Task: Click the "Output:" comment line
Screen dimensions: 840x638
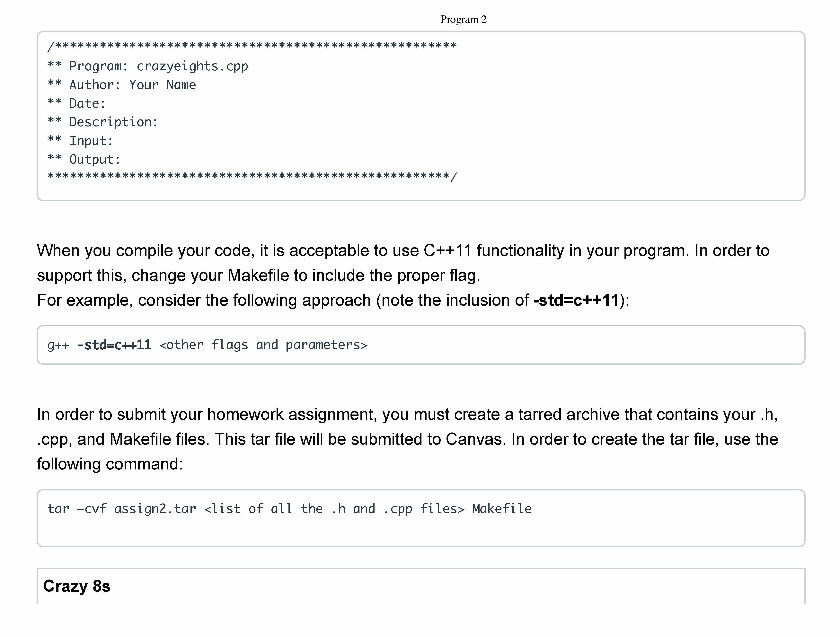Action: (95, 159)
